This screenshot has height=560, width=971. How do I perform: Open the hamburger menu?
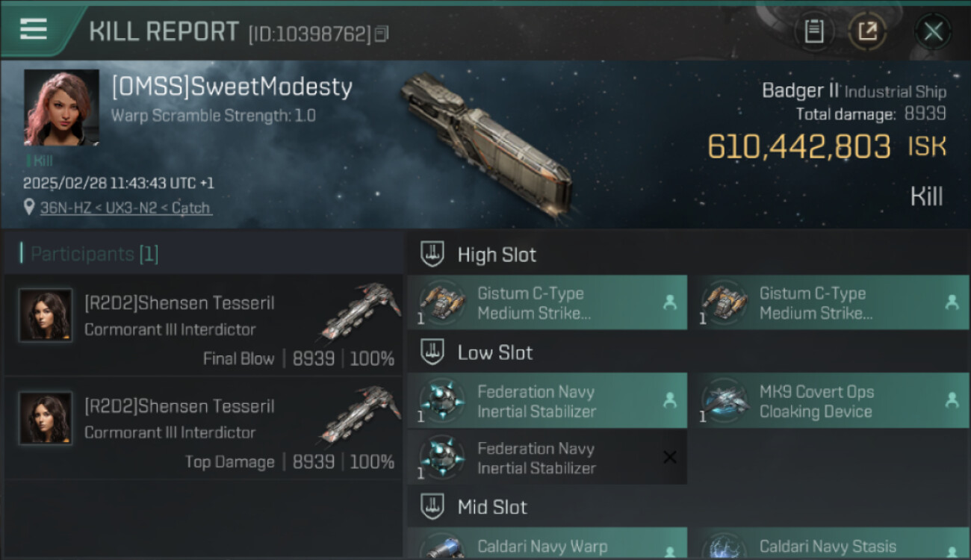point(34,30)
